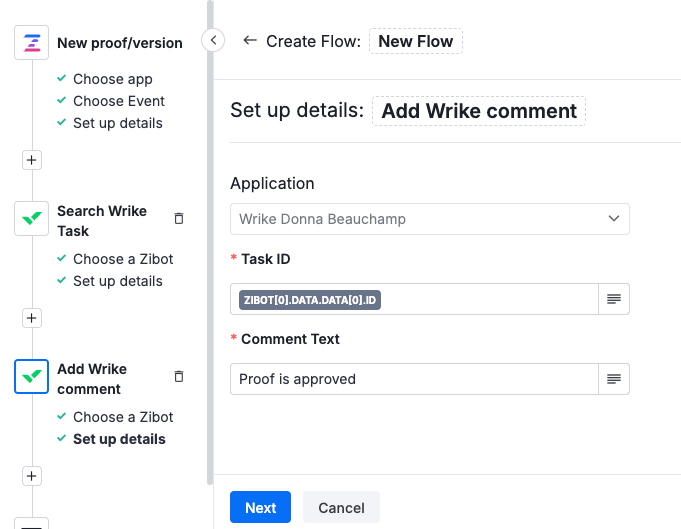Open variable picker for Task ID
Screen dimensions: 681x529
pos(614,299)
